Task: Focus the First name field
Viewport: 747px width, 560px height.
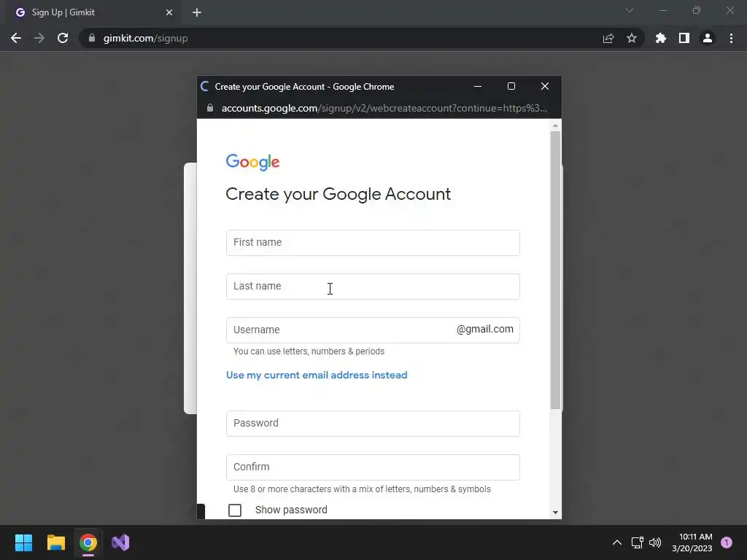Action: (373, 243)
